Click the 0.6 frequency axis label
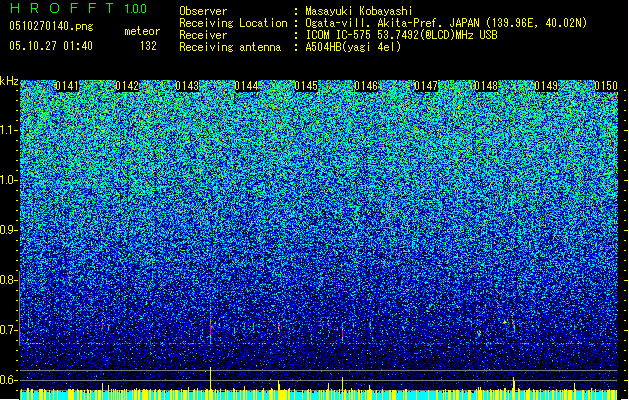 click(x=9, y=380)
